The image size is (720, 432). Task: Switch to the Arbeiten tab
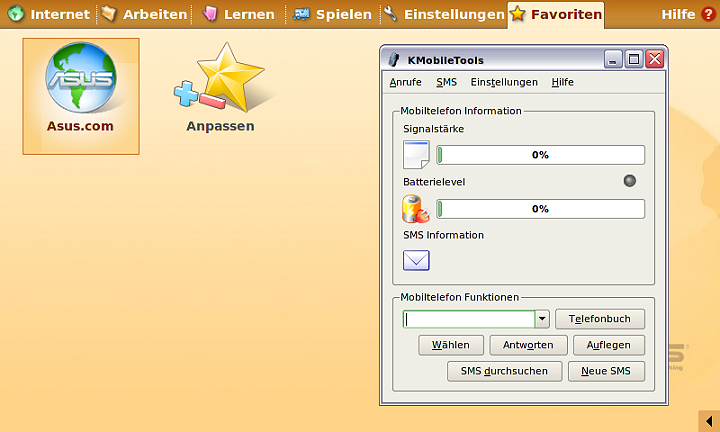144,14
